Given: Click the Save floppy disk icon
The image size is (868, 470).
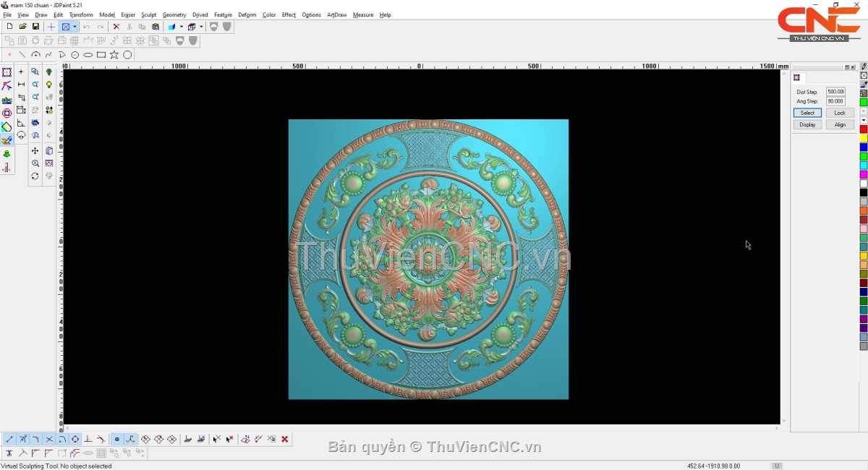Looking at the screenshot, I should [x=35, y=27].
